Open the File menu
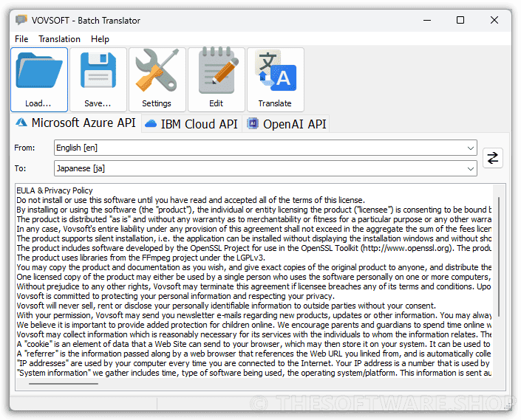This screenshot has height=420, width=521. tap(21, 39)
